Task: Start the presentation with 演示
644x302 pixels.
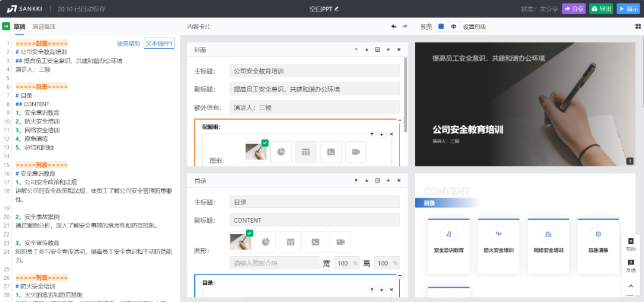Action: click(x=628, y=8)
